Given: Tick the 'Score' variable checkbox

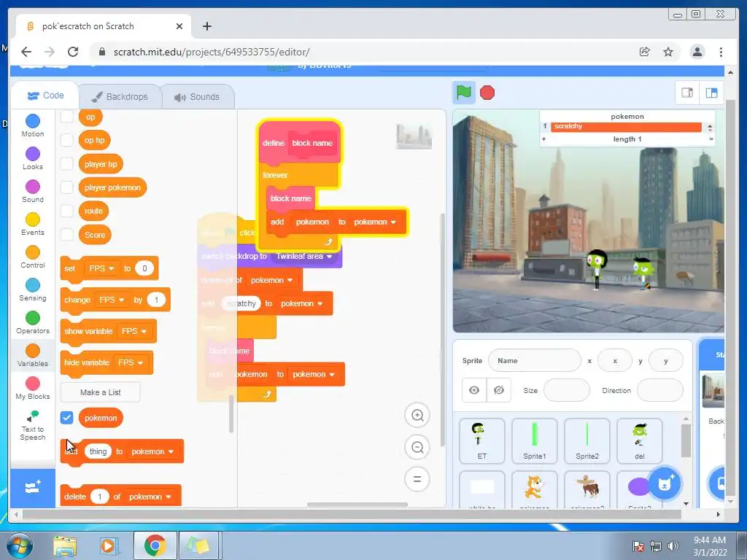Looking at the screenshot, I should point(66,234).
